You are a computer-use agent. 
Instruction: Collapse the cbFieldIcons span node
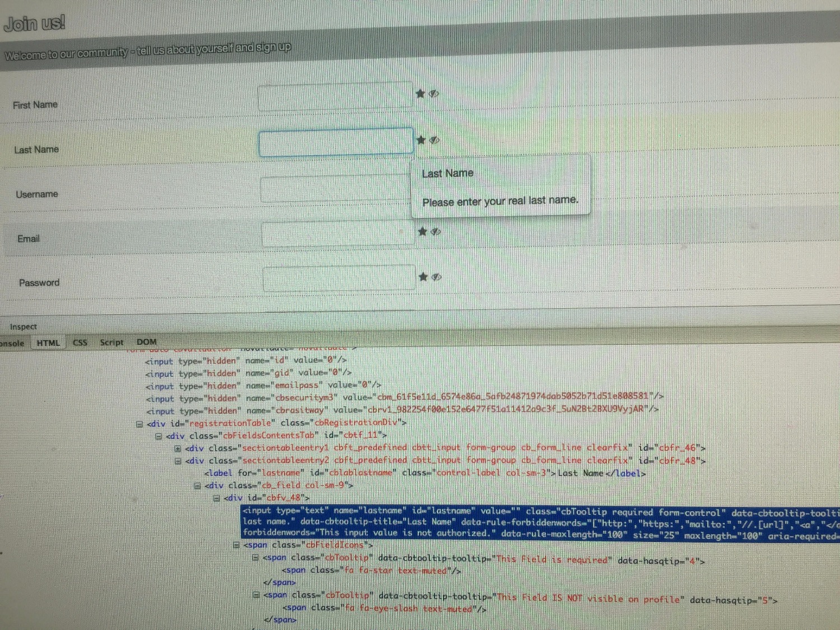coord(236,545)
